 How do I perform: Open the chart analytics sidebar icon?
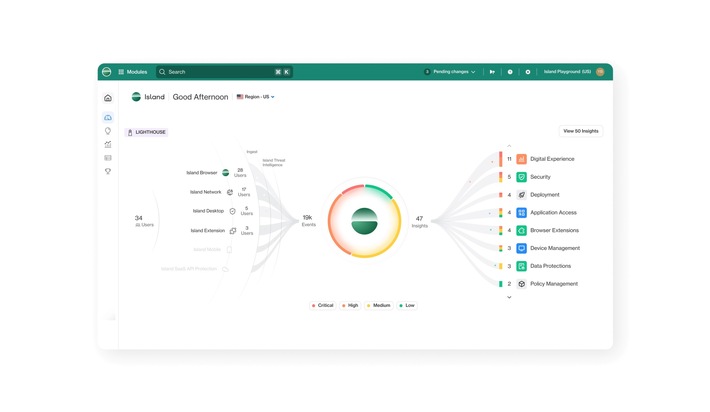tap(108, 144)
